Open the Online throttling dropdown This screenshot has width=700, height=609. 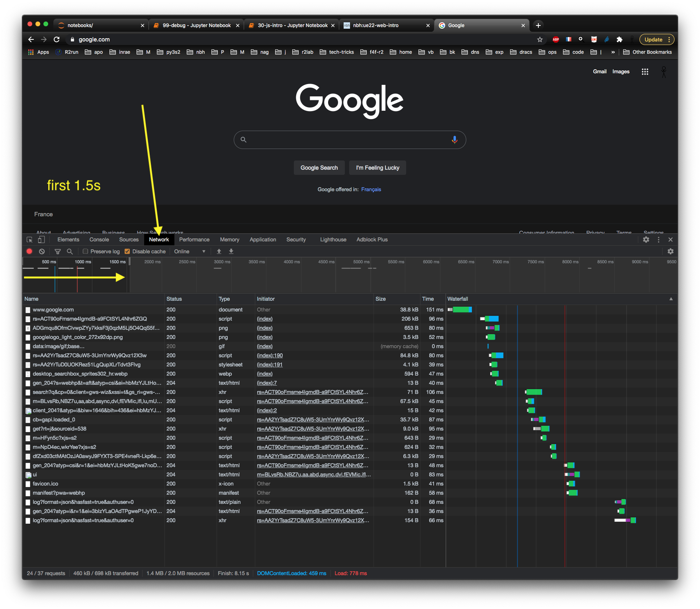click(x=190, y=251)
